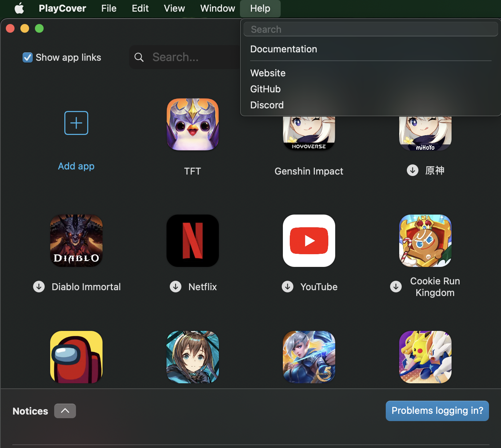Focus the app Search... field
This screenshot has width=501, height=448.
[x=185, y=57]
